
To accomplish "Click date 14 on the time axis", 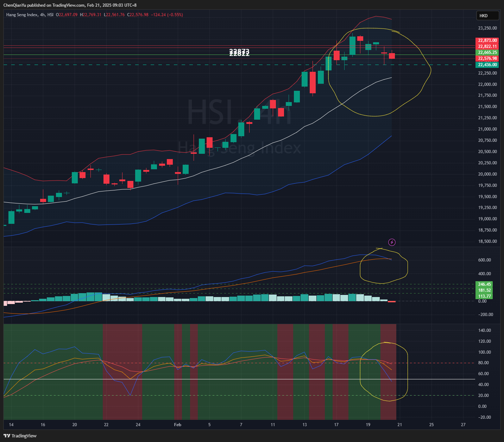I will [x=11, y=425].
